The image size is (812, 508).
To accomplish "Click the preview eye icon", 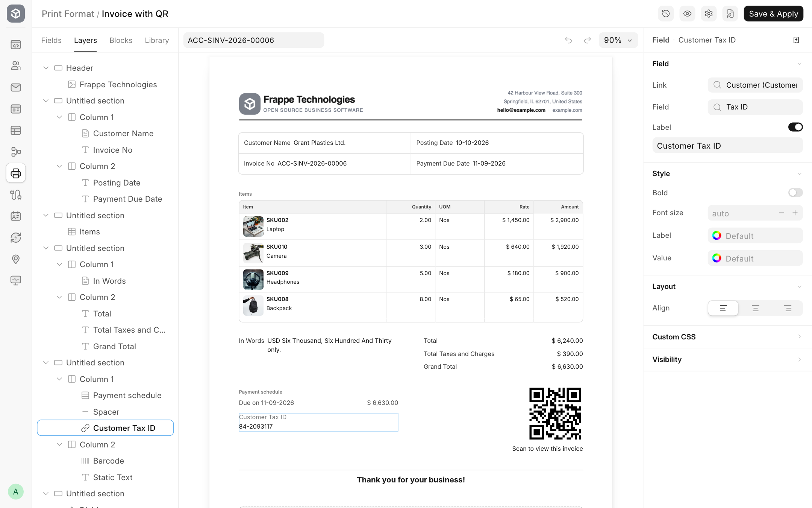I will (x=687, y=14).
